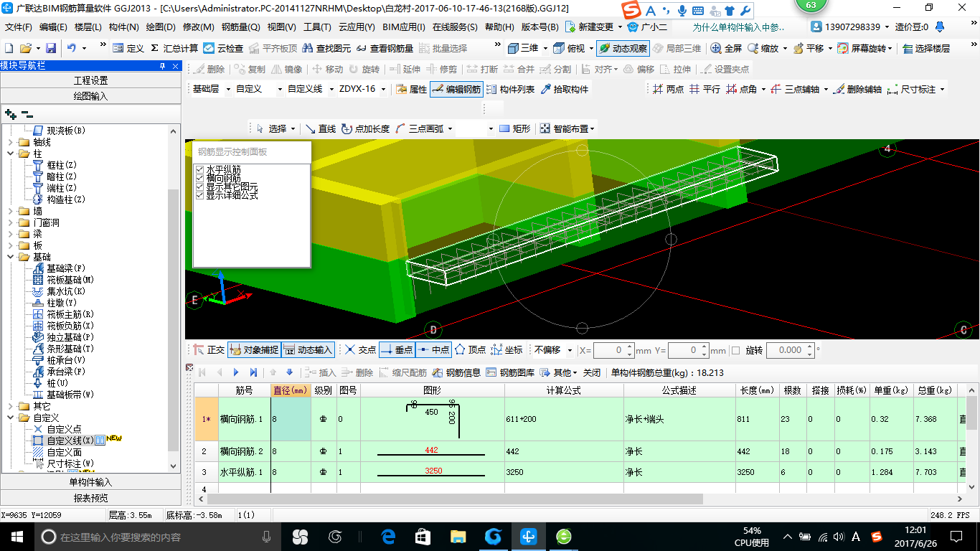Click 拾取构件 pick component tool
980x551 pixels.
[565, 90]
